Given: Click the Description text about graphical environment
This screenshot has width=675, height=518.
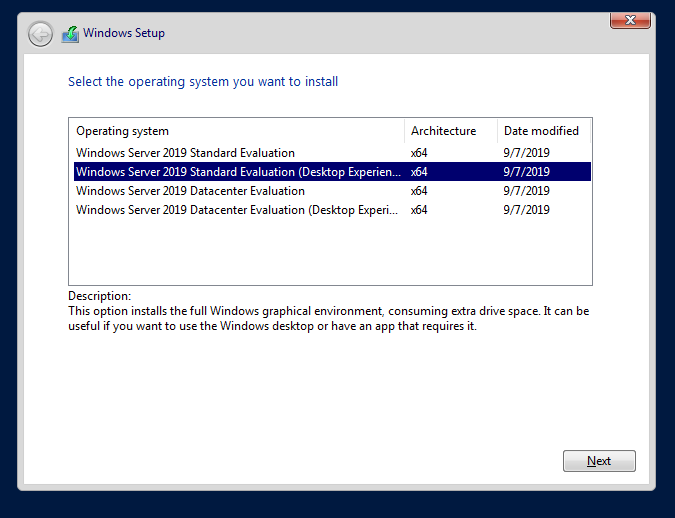Looking at the screenshot, I should point(328,318).
